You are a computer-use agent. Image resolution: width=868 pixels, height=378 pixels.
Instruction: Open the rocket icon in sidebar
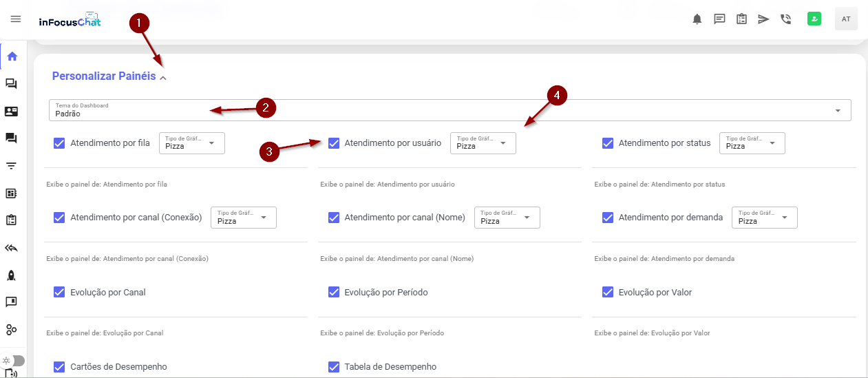[11, 275]
